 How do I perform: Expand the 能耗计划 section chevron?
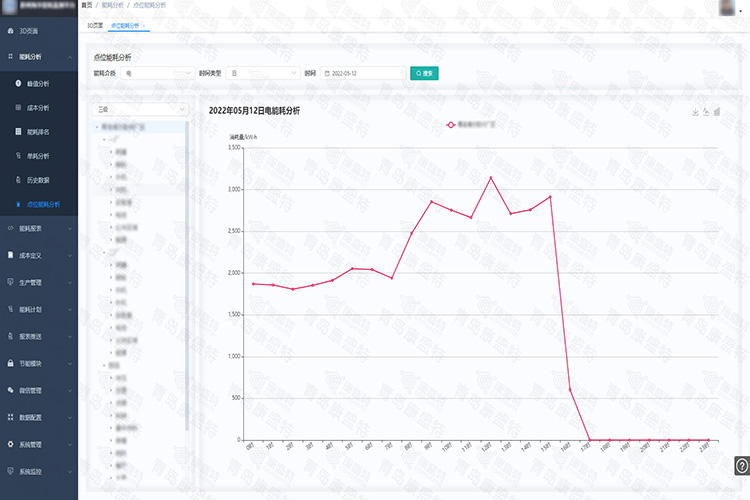click(70, 310)
